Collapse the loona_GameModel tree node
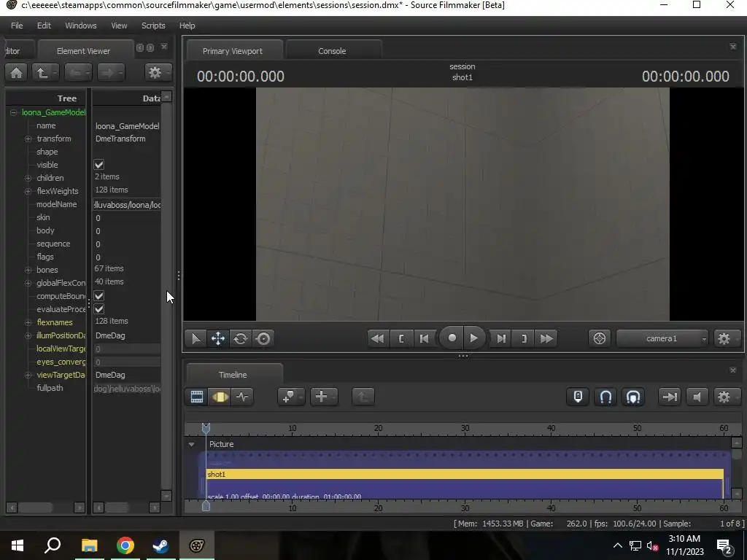Viewport: 747px width, 560px height. [13, 112]
